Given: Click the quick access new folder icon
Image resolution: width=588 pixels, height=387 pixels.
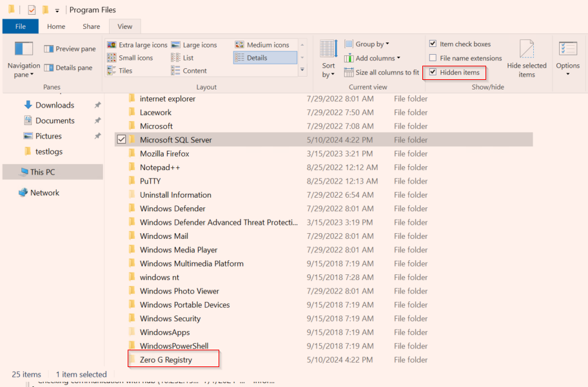Looking at the screenshot, I should coord(45,10).
